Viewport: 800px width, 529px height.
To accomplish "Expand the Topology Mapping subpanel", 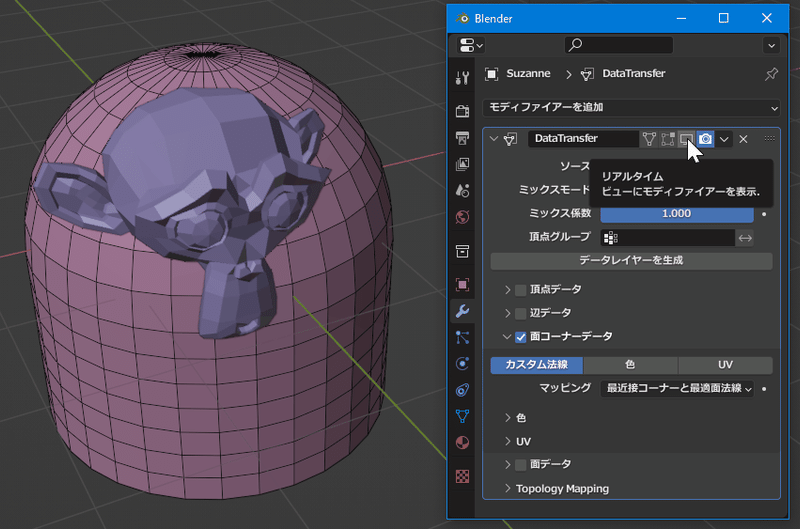I will 507,488.
